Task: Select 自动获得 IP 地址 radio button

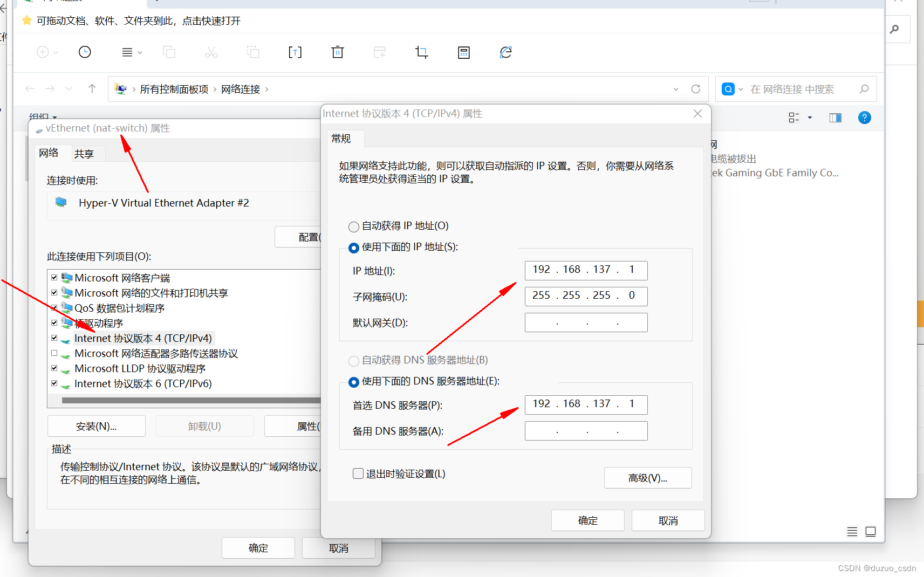Action: (354, 226)
